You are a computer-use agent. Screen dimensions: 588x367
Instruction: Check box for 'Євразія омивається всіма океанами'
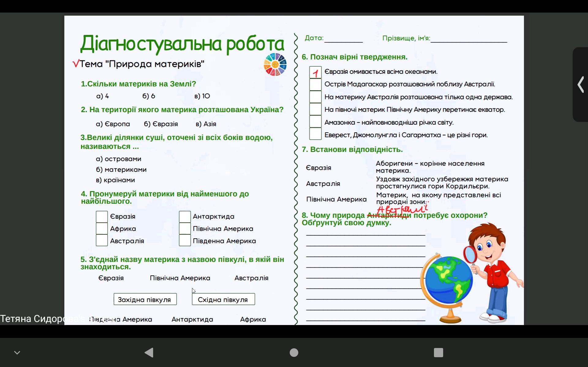[x=315, y=72]
